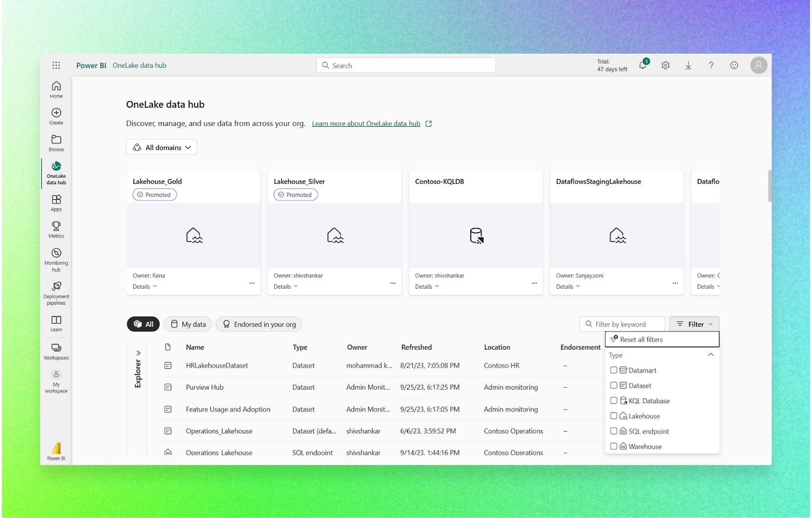Open the notifications bell
Image resolution: width=812 pixels, height=518 pixels.
click(643, 65)
